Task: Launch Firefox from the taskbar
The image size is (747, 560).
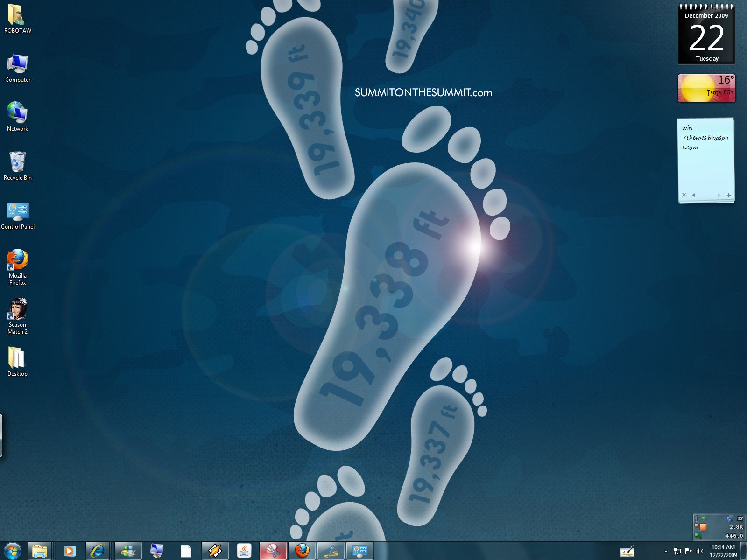Action: (302, 551)
